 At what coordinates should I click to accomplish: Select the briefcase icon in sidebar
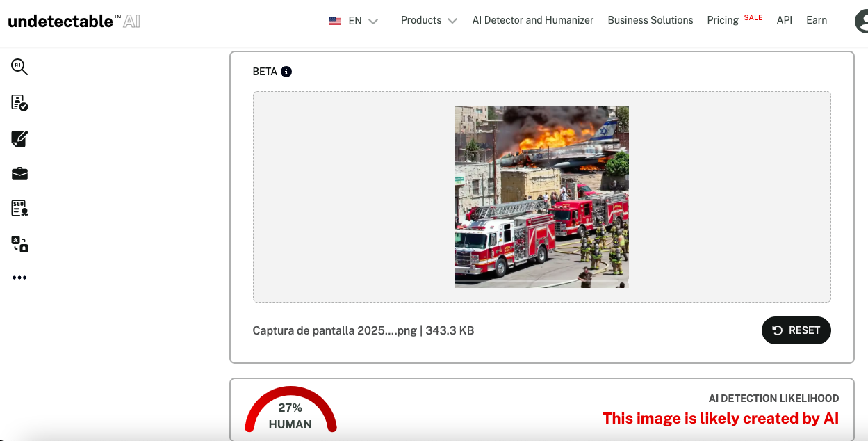coord(19,173)
